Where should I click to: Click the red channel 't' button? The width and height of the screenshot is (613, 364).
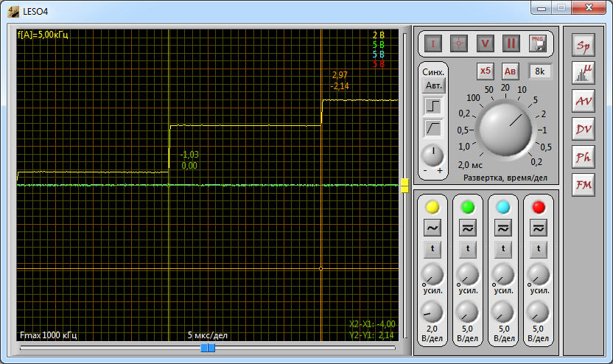point(539,249)
